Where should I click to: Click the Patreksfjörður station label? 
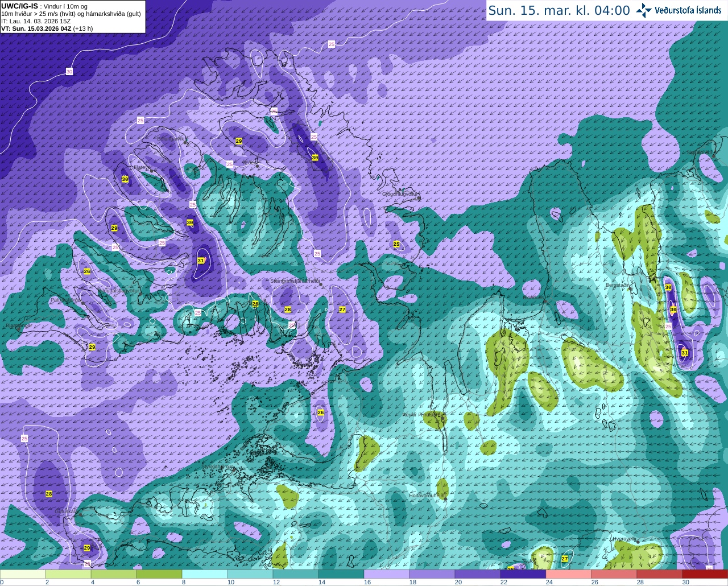point(66,299)
